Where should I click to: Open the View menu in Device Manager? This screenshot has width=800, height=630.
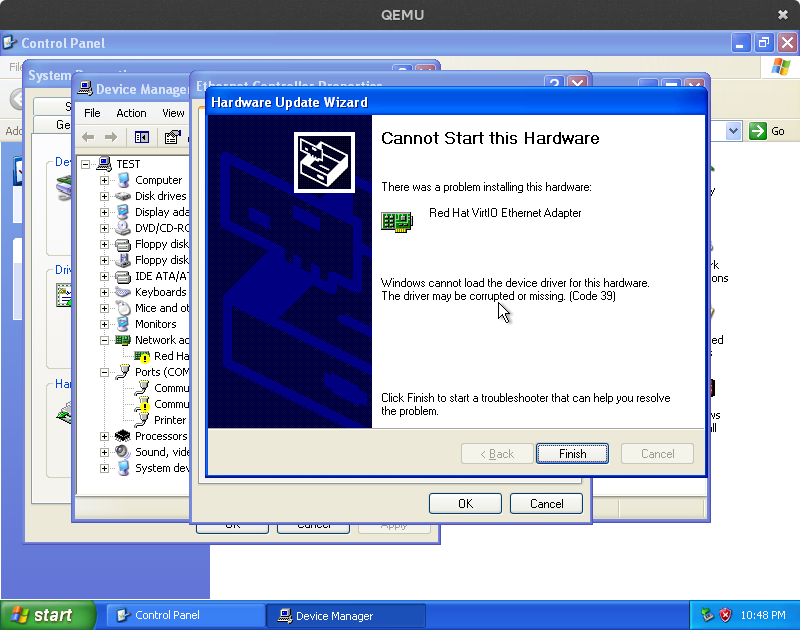(174, 113)
